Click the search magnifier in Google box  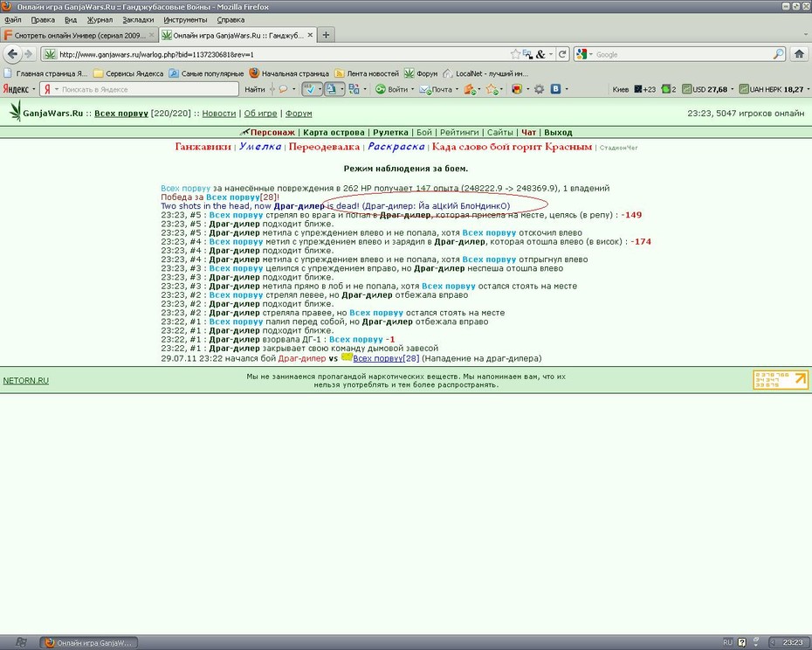pyautogui.click(x=778, y=54)
